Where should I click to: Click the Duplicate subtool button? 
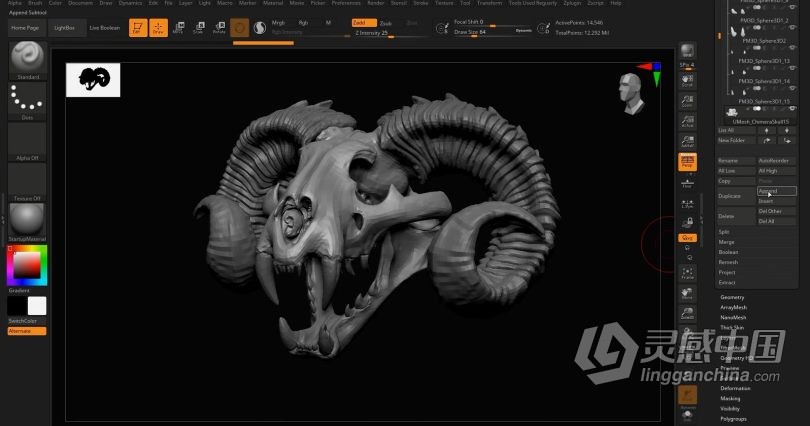(736, 196)
